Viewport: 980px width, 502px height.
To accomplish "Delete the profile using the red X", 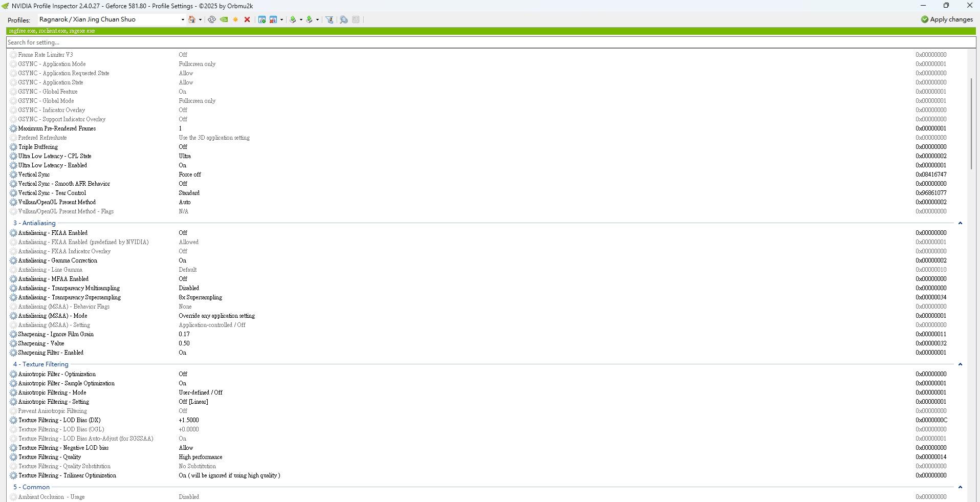I will coord(247,19).
